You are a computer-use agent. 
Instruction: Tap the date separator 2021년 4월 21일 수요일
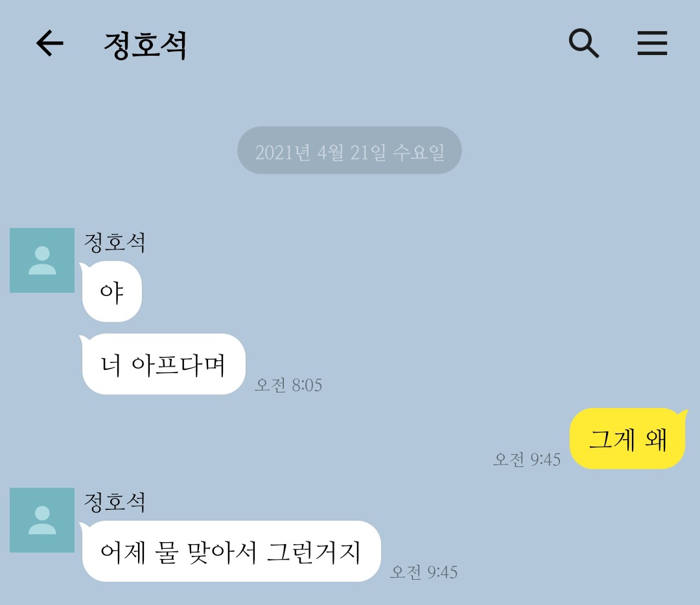click(349, 150)
